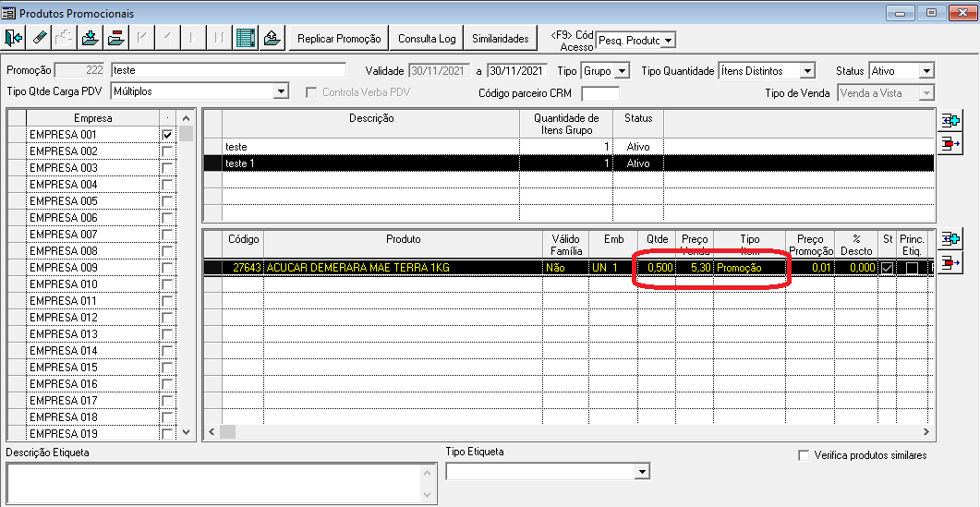
Task: Click the exit door icon in toolbar
Action: (13, 38)
